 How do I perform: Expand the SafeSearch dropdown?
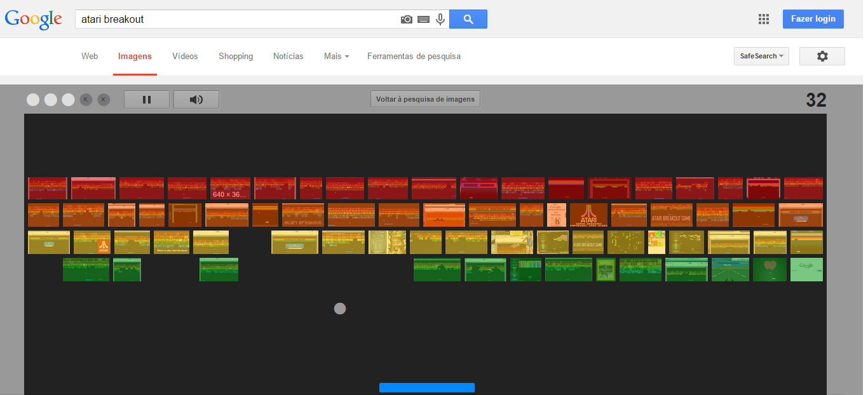point(761,56)
